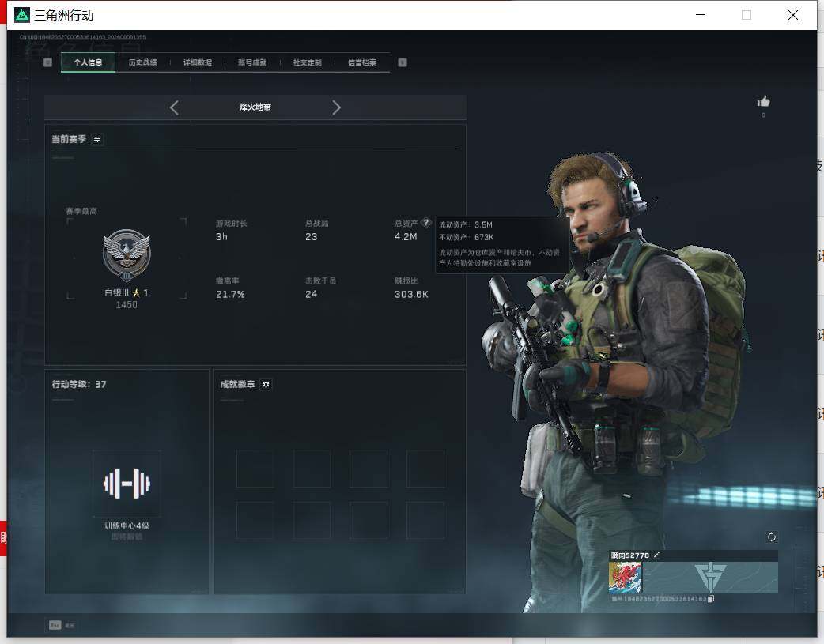824x644 pixels.
Task: Go to previous mode with left chevron
Action: pyautogui.click(x=175, y=107)
